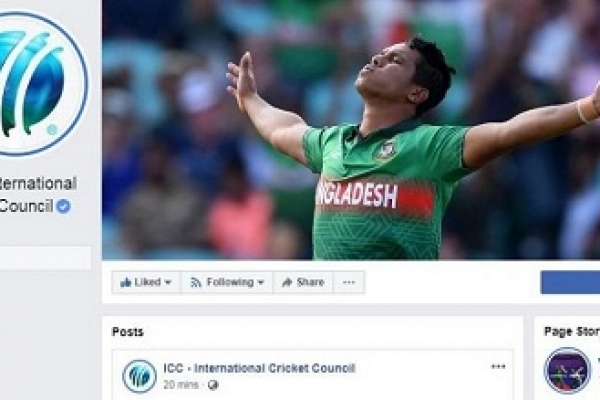Click the 20 mins post timestamp

(x=181, y=385)
